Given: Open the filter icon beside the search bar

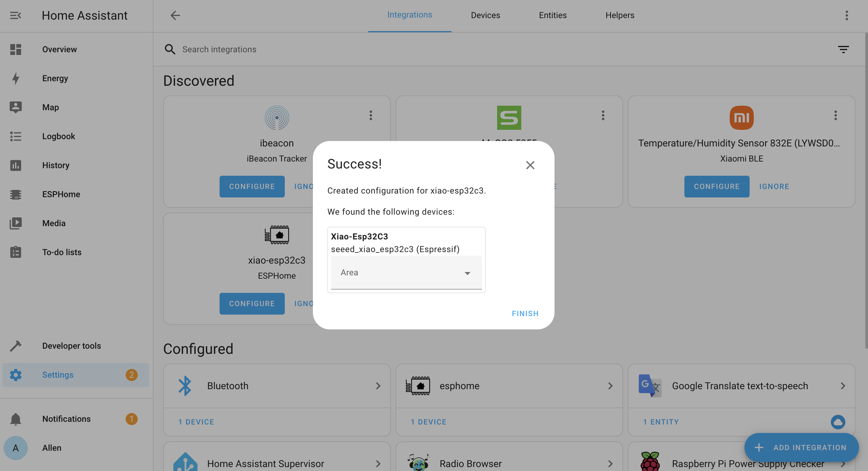Looking at the screenshot, I should pos(843,49).
